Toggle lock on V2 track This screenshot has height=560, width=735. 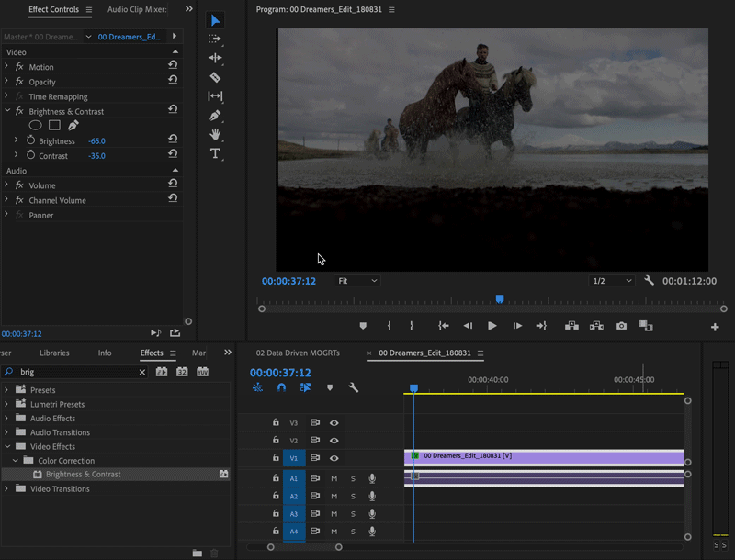276,441
